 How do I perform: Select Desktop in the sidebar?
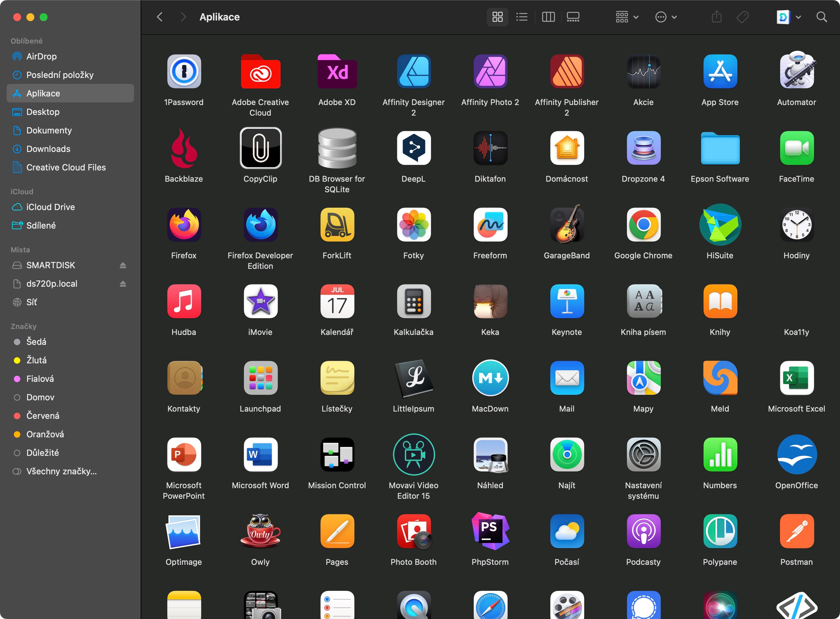pyautogui.click(x=70, y=112)
